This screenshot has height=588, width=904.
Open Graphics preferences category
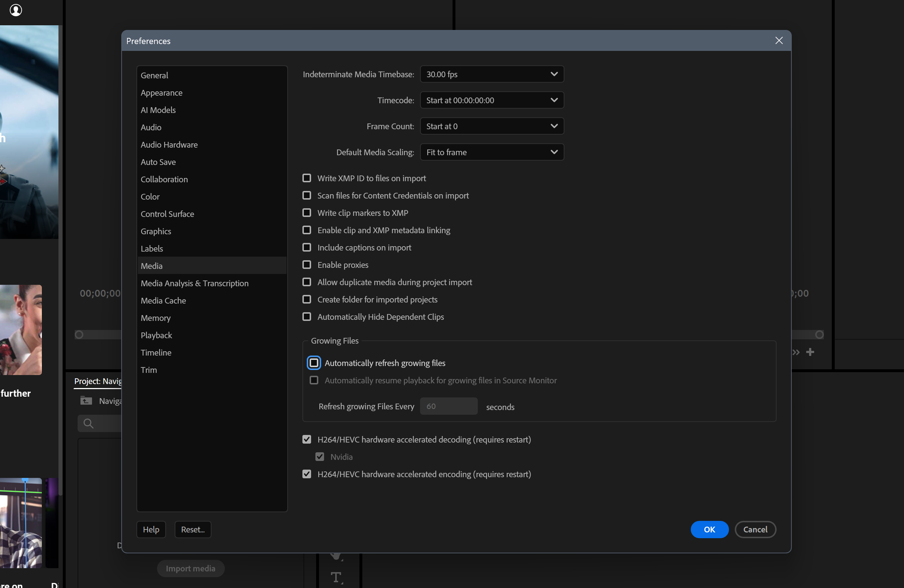pos(212,231)
